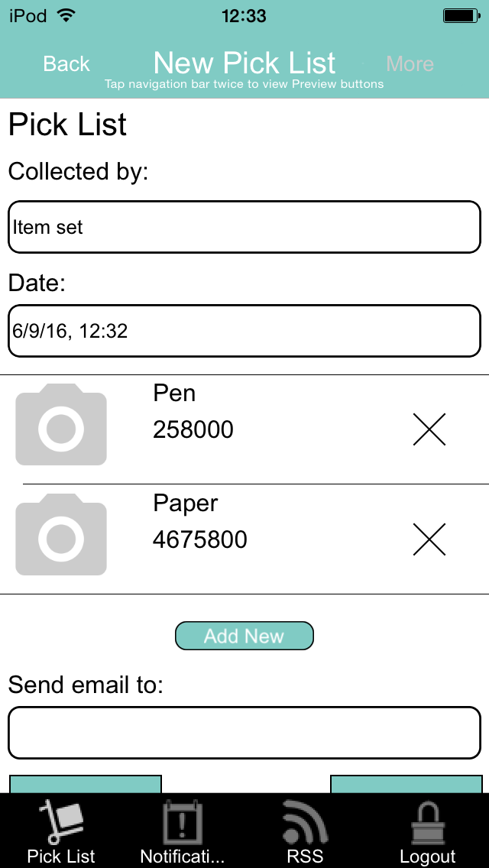Click the Add New button
The width and height of the screenshot is (489, 868).
point(244,636)
